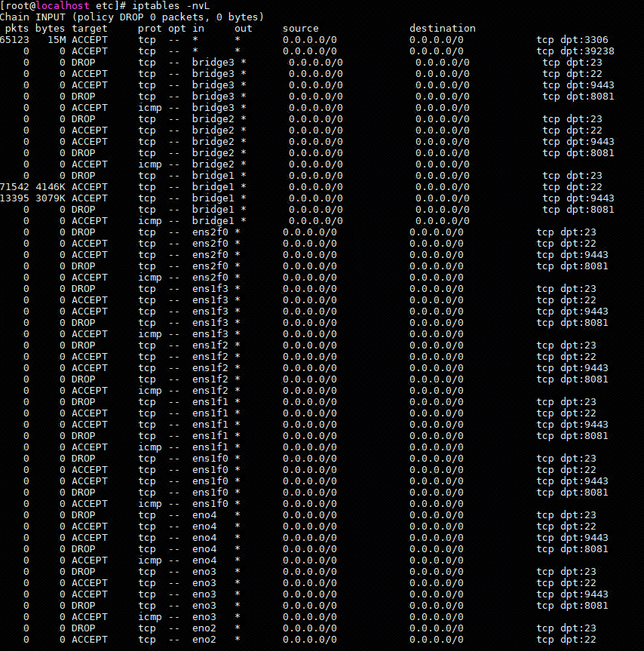The height and width of the screenshot is (651, 644).
Task: Click 'icmp' in the bridge3 row
Action: tap(149, 108)
